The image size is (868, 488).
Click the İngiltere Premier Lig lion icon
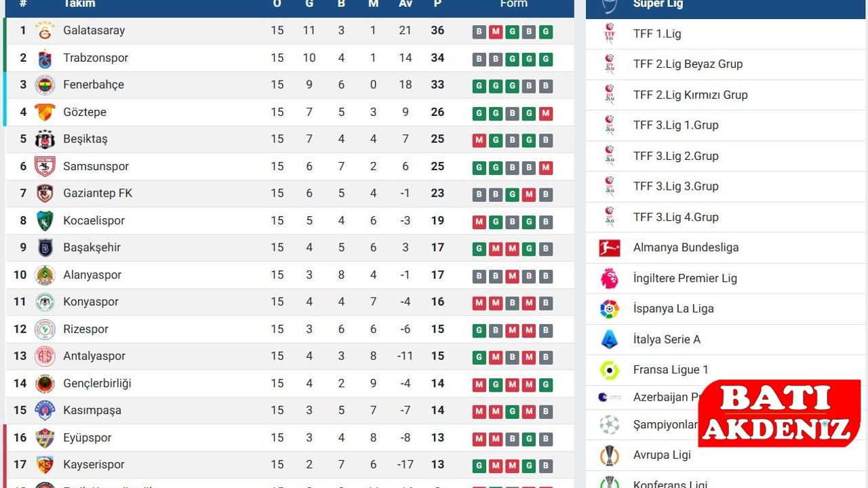click(x=610, y=279)
